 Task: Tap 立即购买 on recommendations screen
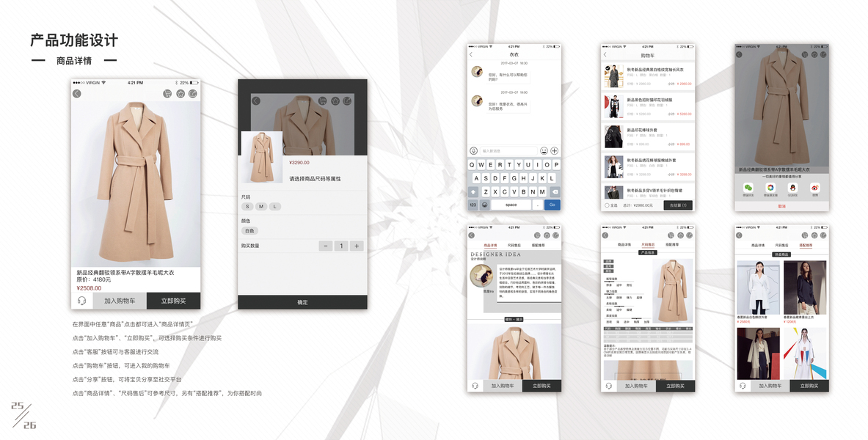[x=809, y=386]
